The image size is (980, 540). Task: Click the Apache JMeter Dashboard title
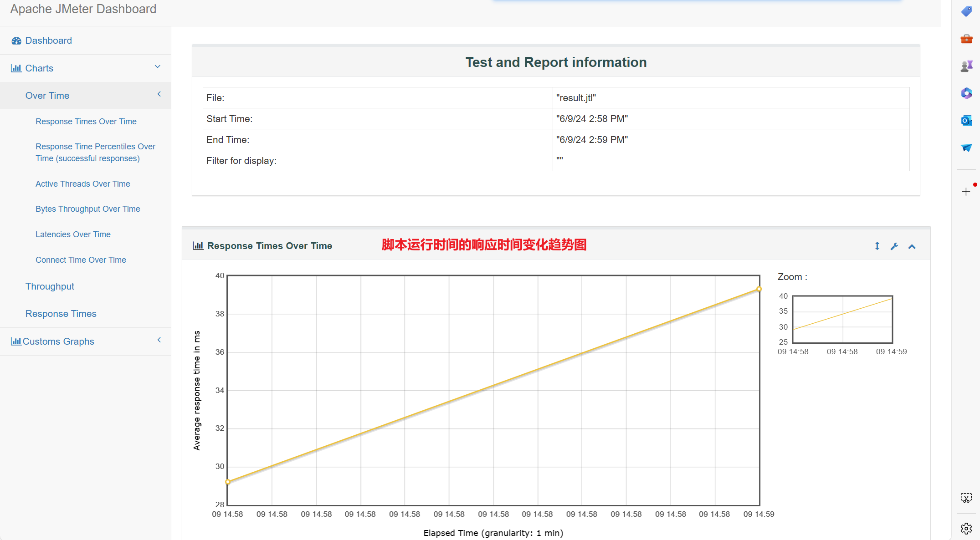pos(83,9)
